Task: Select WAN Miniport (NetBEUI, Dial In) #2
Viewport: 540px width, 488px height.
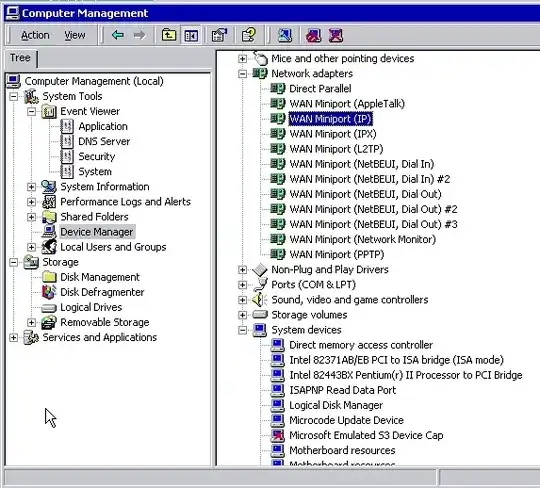Action: [x=370, y=179]
